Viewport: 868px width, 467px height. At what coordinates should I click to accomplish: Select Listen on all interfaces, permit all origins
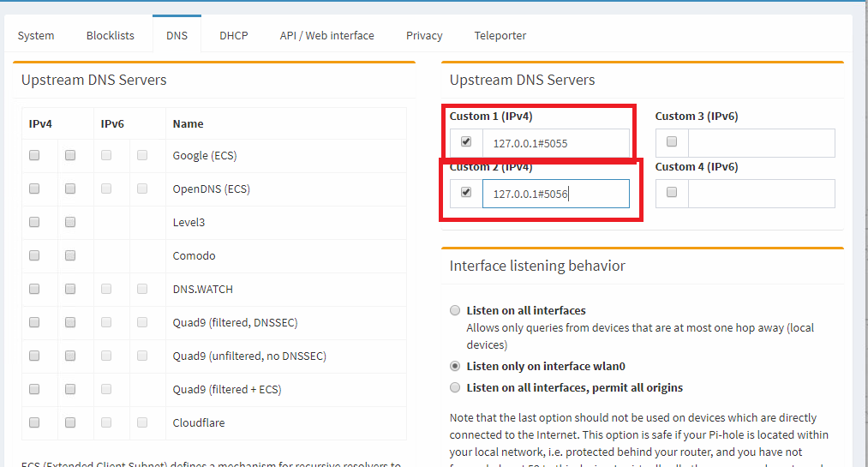tap(455, 387)
